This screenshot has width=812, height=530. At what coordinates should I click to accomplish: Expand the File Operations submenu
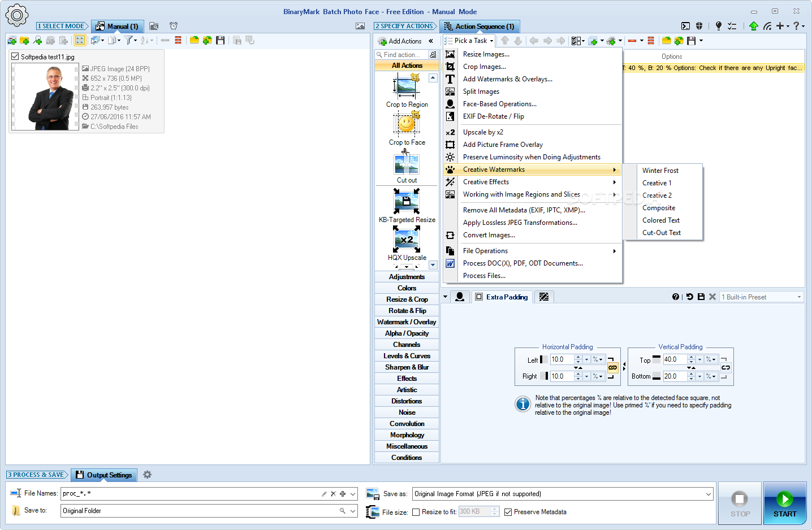pyautogui.click(x=533, y=251)
